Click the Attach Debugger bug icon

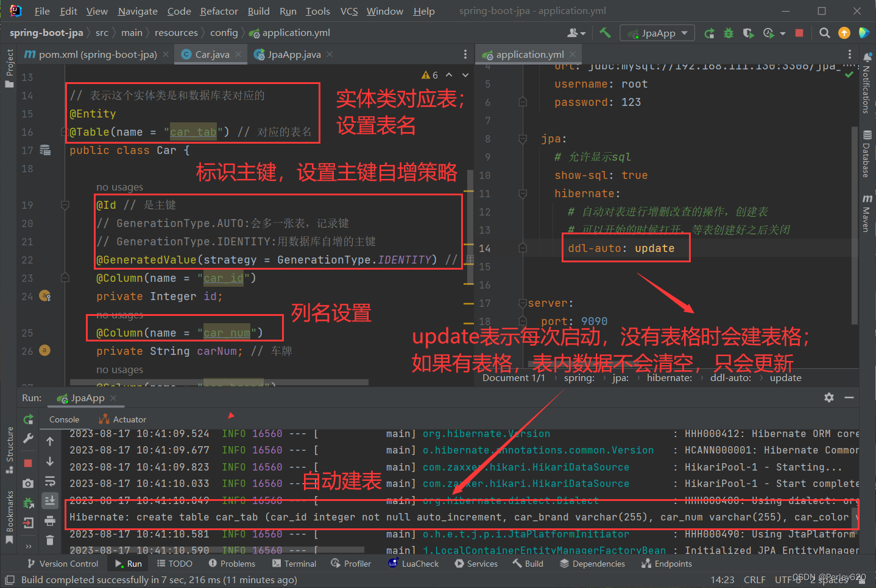[x=28, y=503]
